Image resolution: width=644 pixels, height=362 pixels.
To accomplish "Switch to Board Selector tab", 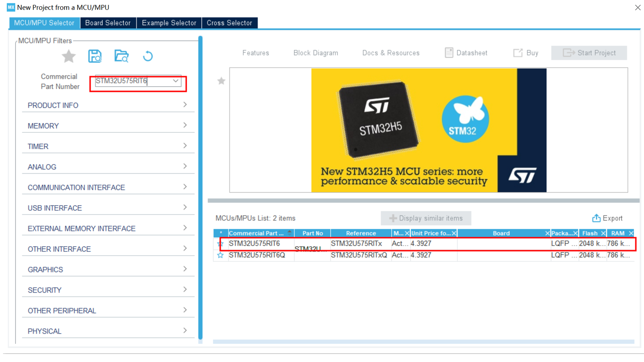I will pyautogui.click(x=108, y=23).
